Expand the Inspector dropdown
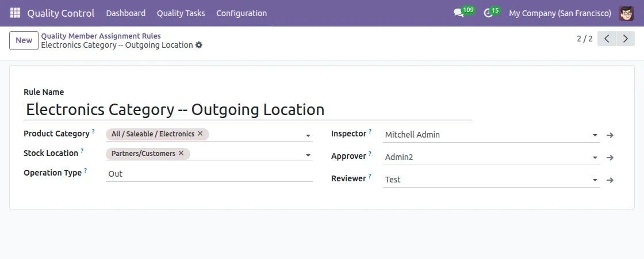Viewport: 644px width, 259px height. click(595, 136)
